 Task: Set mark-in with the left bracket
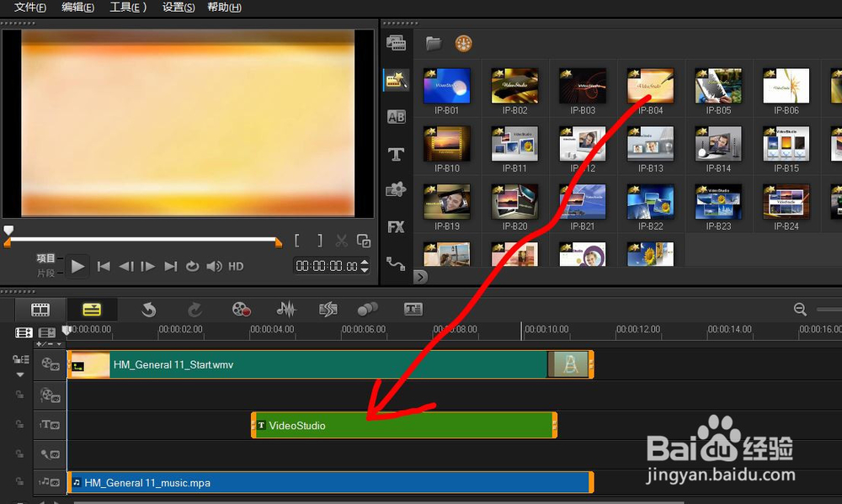[x=297, y=241]
